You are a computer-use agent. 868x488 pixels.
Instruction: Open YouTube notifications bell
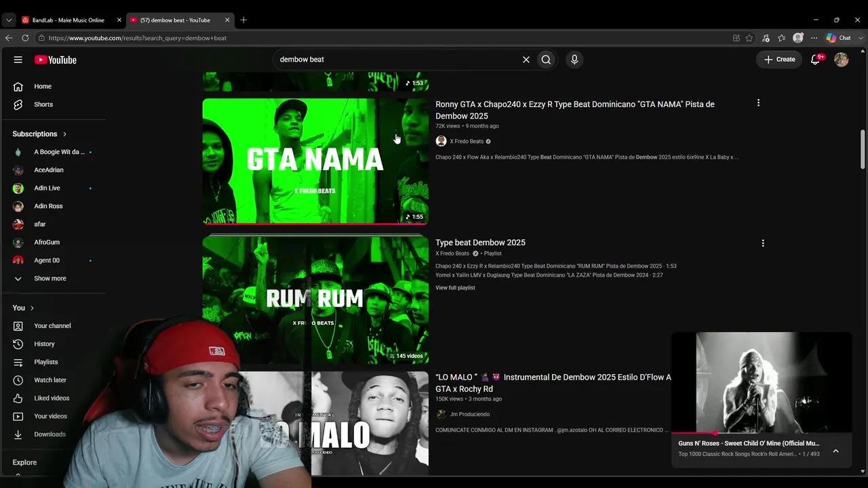coord(816,60)
